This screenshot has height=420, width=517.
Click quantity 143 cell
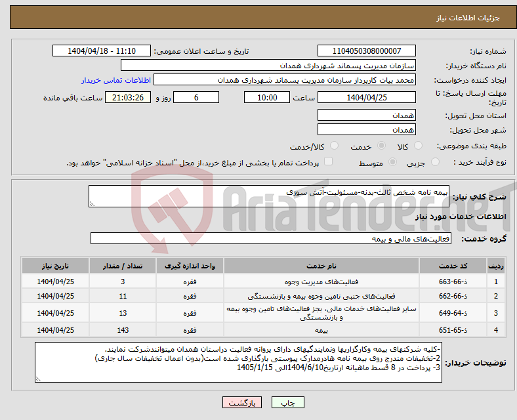(123, 330)
